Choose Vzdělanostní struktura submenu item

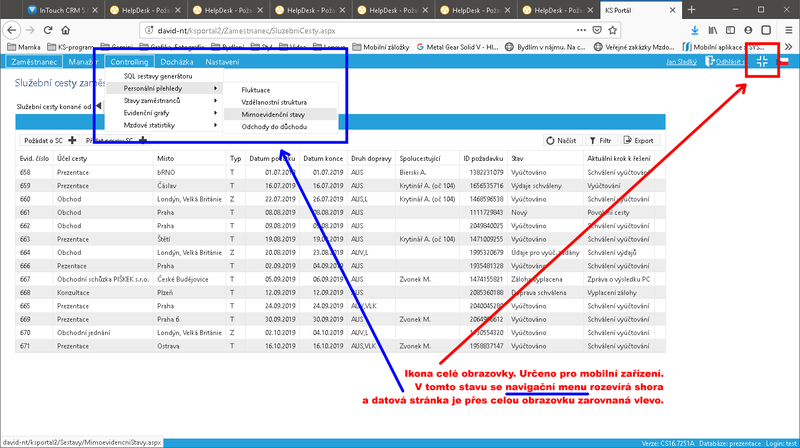[x=281, y=102]
